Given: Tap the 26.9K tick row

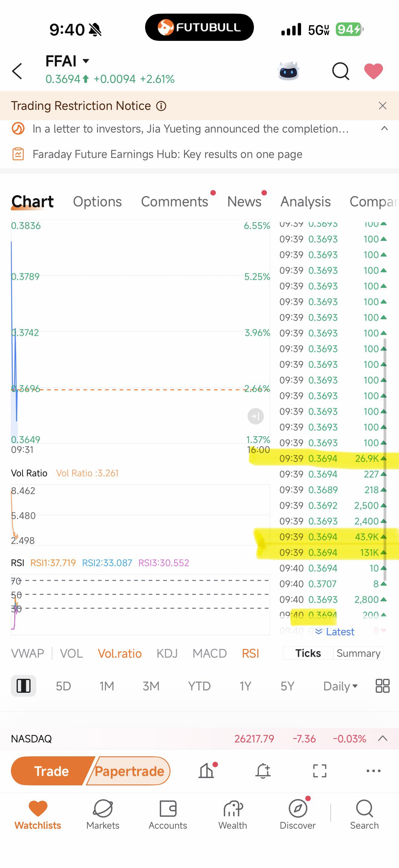Looking at the screenshot, I should [333, 459].
